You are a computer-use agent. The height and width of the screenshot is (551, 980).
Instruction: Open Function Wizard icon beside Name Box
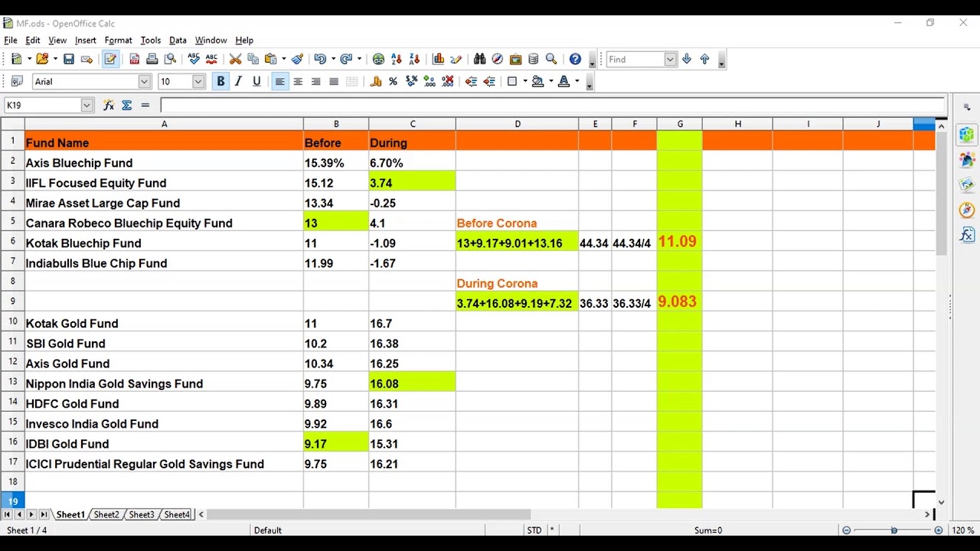pos(109,105)
